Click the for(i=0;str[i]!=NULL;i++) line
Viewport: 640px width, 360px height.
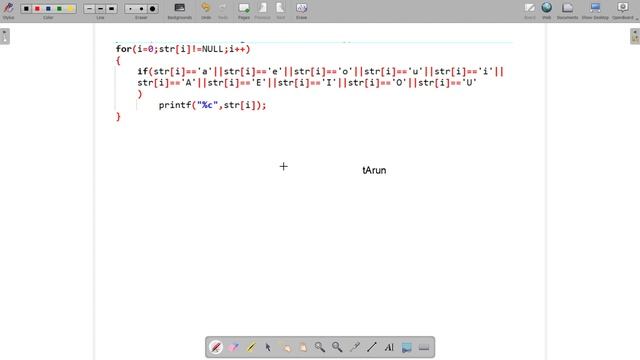coord(183,49)
